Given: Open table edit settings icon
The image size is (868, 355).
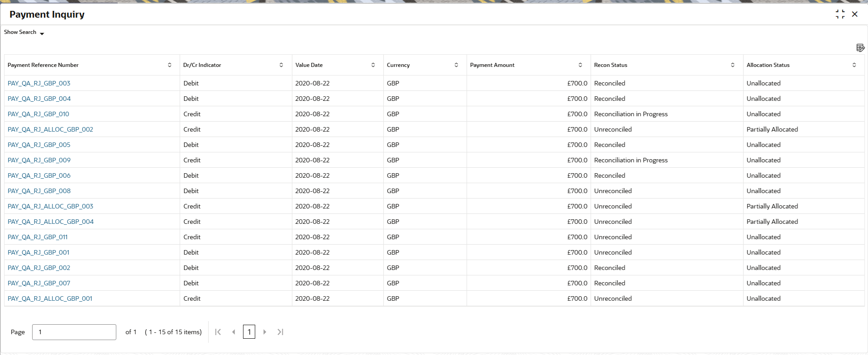Looking at the screenshot, I should [x=860, y=48].
